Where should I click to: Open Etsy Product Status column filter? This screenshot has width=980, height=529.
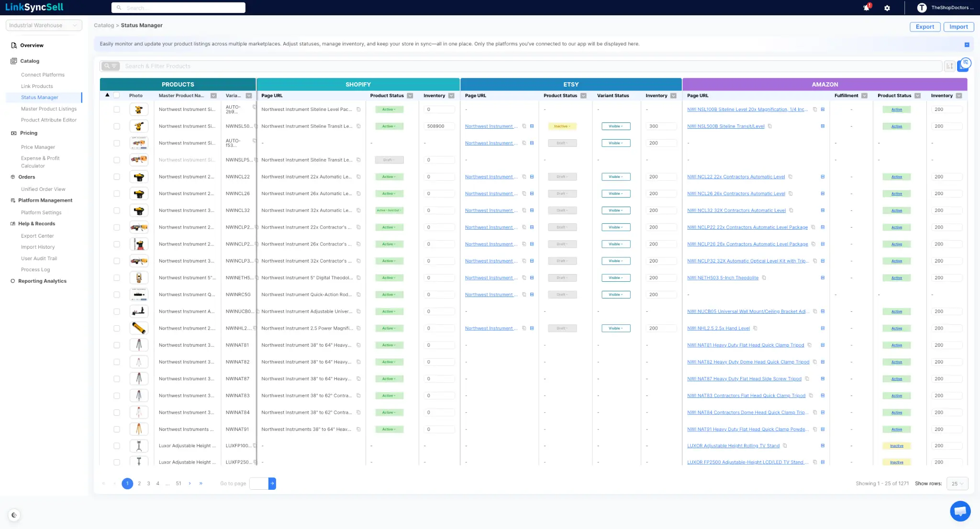(583, 96)
